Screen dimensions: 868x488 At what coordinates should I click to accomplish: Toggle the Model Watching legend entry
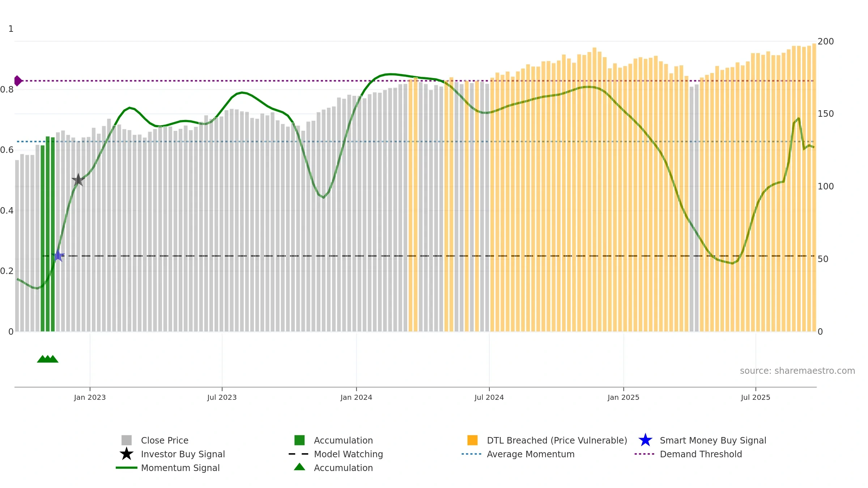point(336,454)
